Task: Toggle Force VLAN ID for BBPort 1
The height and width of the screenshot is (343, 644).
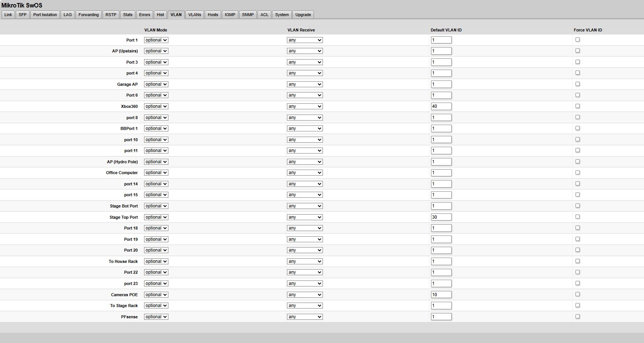Action: [x=577, y=128]
